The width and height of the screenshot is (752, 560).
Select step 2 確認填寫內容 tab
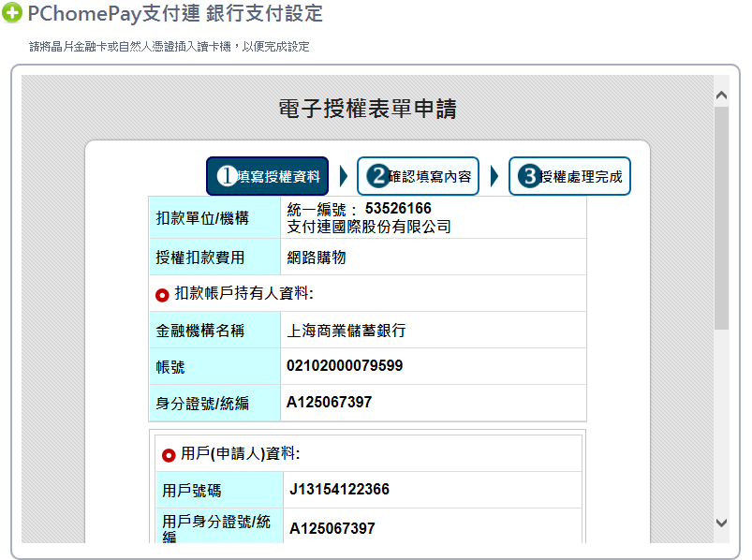[419, 176]
